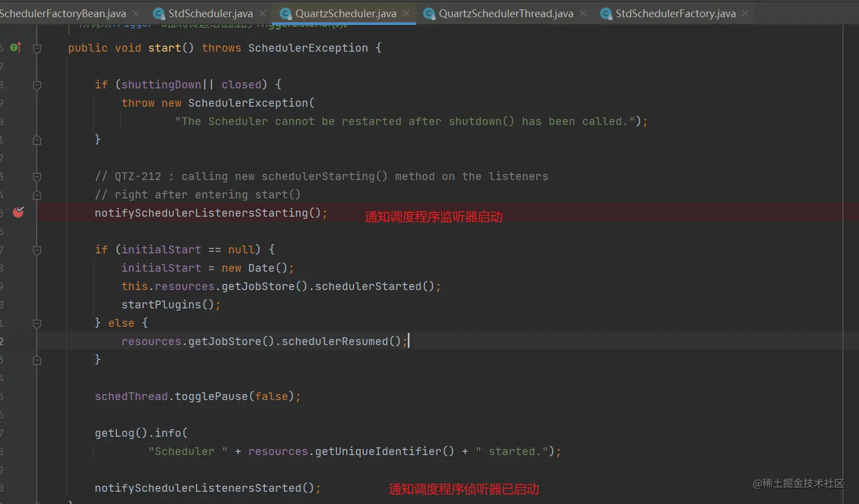Click the '"Scheduler "' string literal

pos(188,451)
